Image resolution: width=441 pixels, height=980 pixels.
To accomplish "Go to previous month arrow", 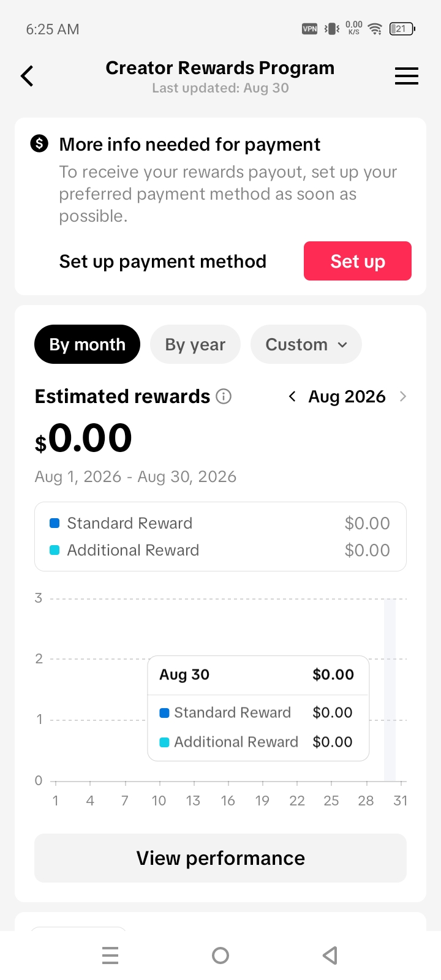I will click(292, 396).
